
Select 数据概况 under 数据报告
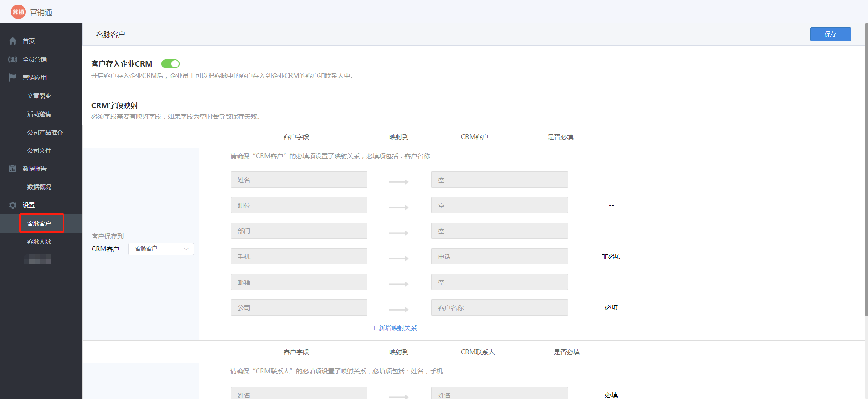click(x=39, y=187)
